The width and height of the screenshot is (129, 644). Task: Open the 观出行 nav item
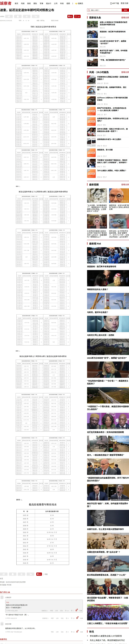48,4
